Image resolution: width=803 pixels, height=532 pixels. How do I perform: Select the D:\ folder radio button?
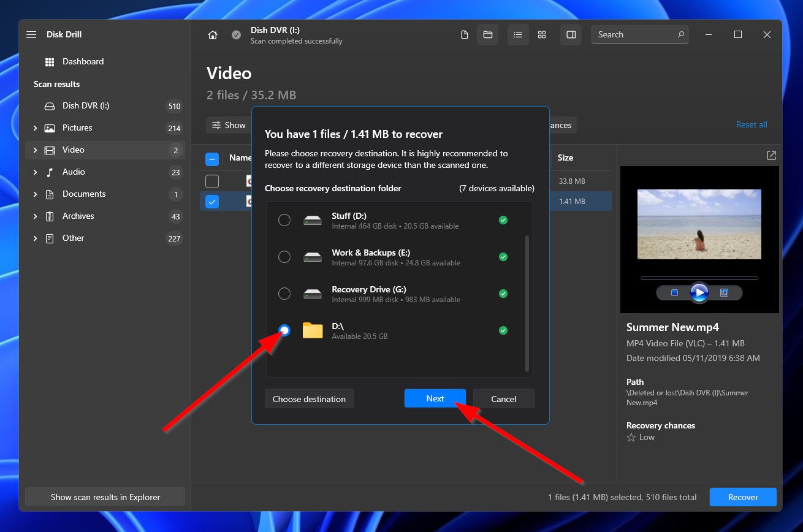[284, 330]
